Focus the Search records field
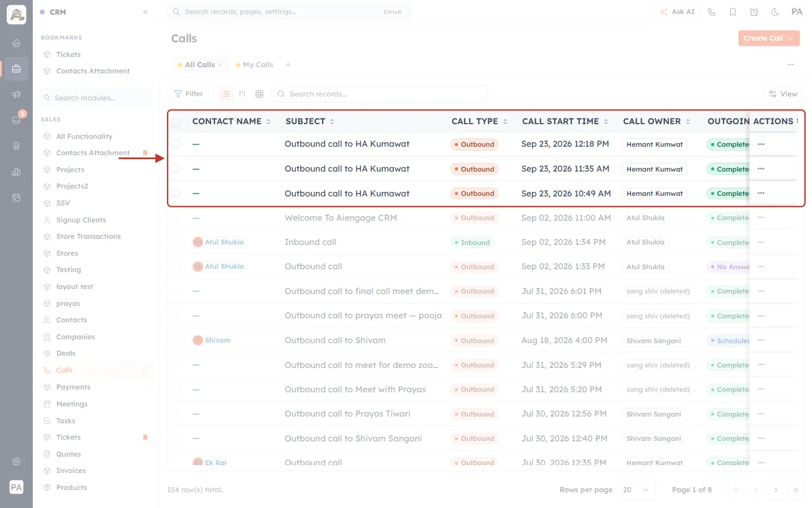This screenshot has width=812, height=508. tap(379, 94)
